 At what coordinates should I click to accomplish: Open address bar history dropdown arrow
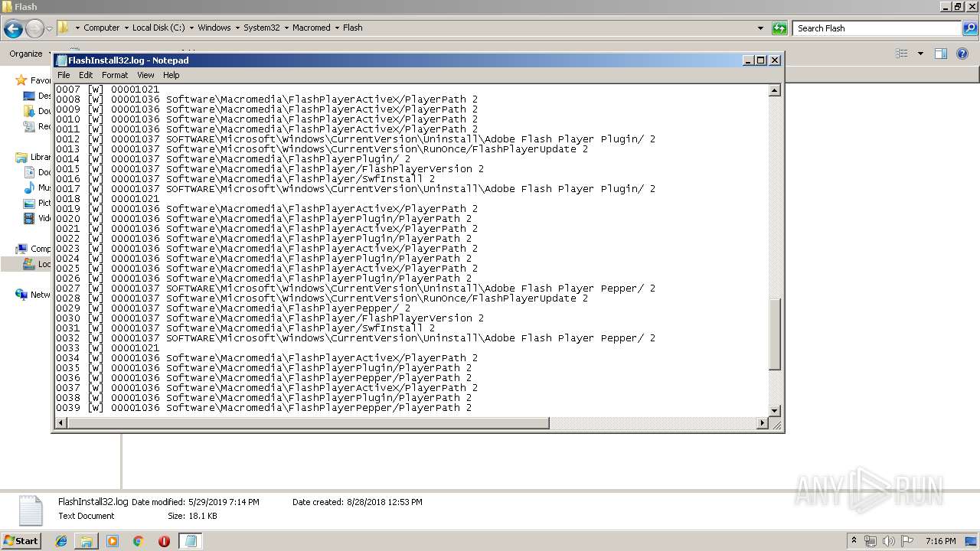click(760, 28)
